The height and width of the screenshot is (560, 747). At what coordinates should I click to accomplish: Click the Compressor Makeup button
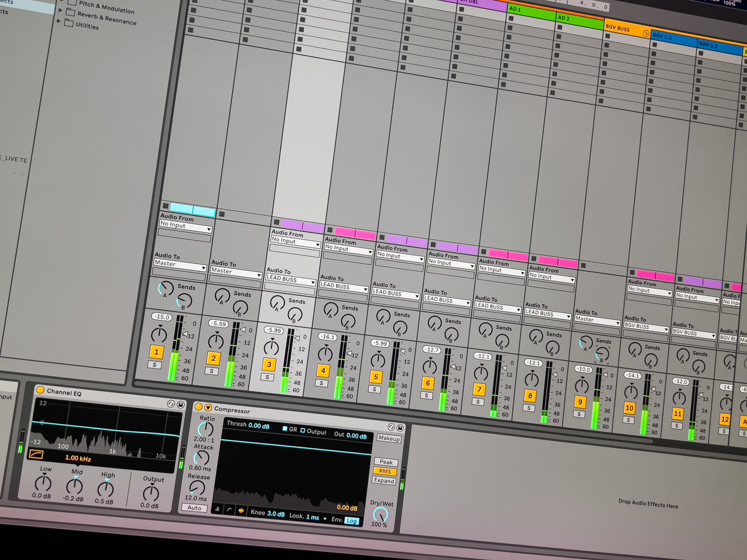(x=389, y=439)
